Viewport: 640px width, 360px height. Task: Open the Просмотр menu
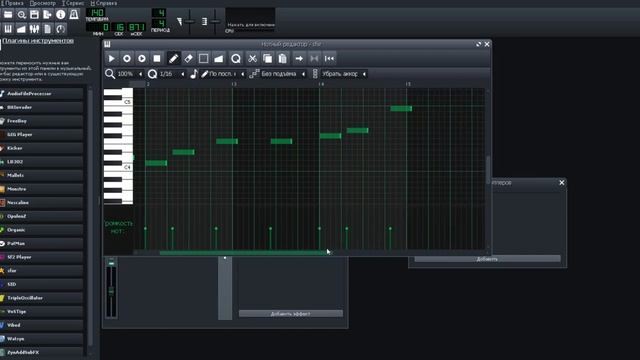tap(42, 3)
